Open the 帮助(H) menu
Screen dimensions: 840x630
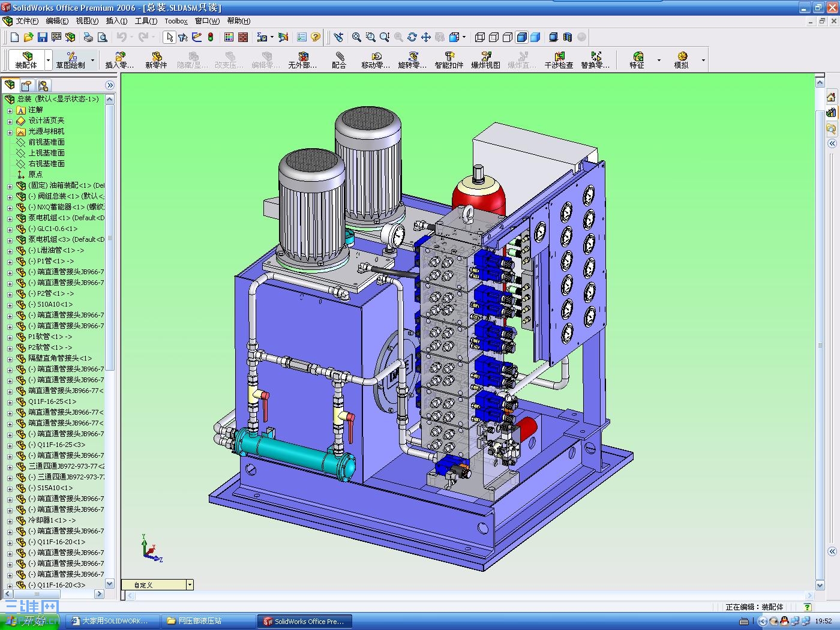point(239,21)
